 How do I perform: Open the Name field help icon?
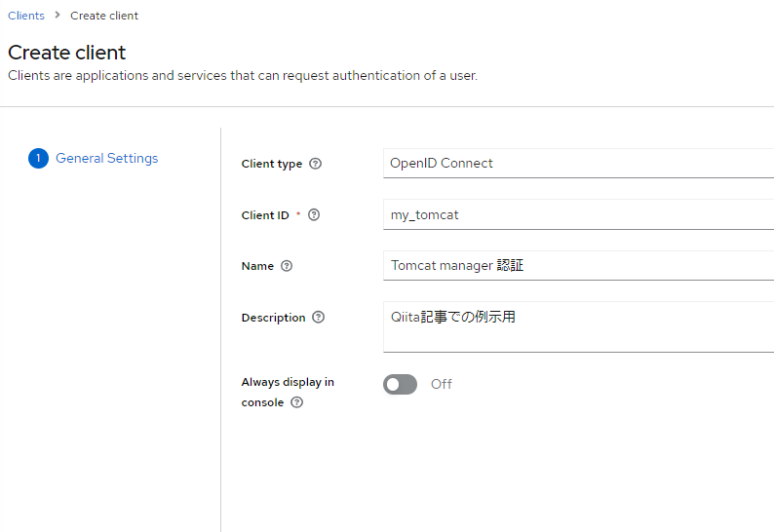point(287,266)
